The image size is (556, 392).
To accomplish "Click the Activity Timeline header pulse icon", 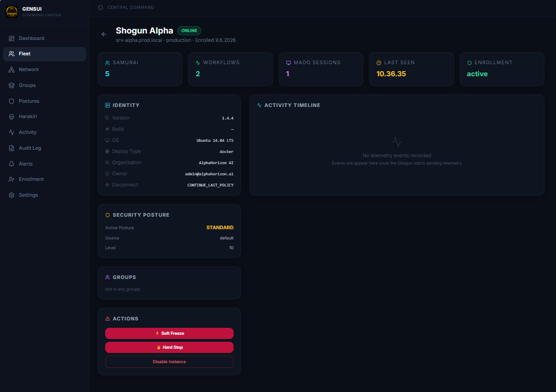I will click(x=259, y=105).
